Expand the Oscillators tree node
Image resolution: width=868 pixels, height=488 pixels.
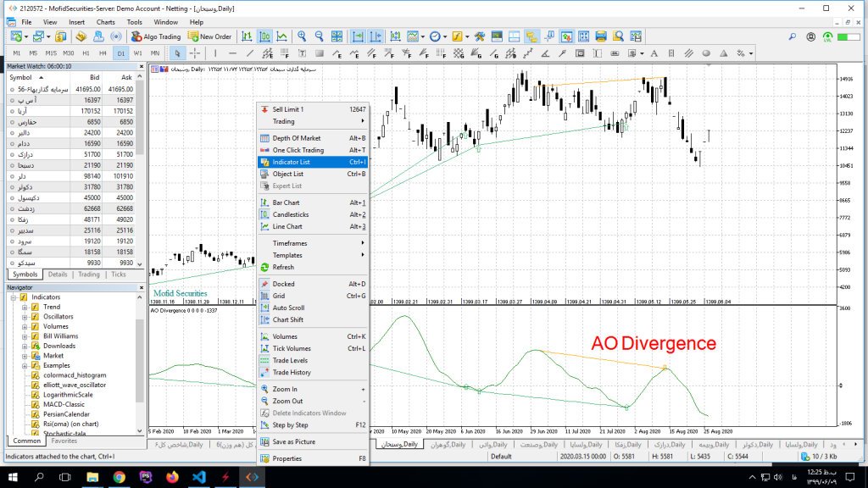25,317
